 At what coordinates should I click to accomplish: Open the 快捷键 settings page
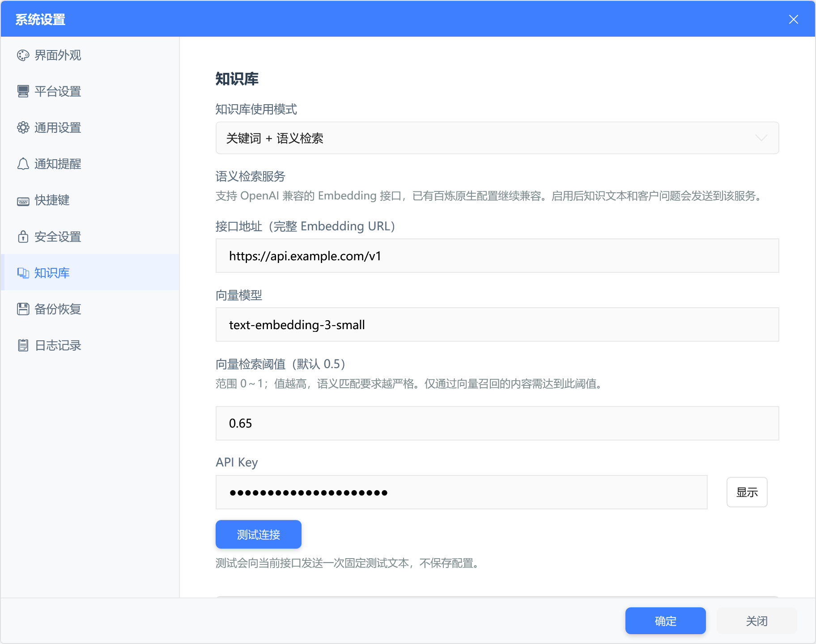pyautogui.click(x=90, y=200)
